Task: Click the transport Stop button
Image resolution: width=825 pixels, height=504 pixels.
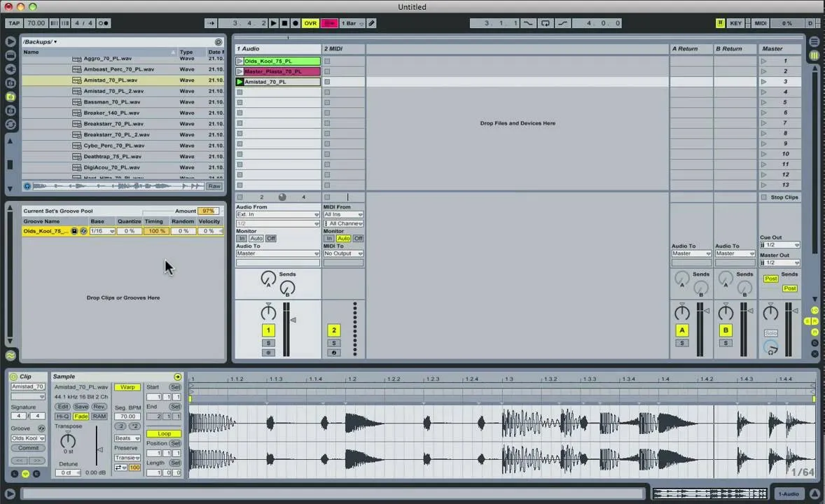Action: [x=284, y=23]
